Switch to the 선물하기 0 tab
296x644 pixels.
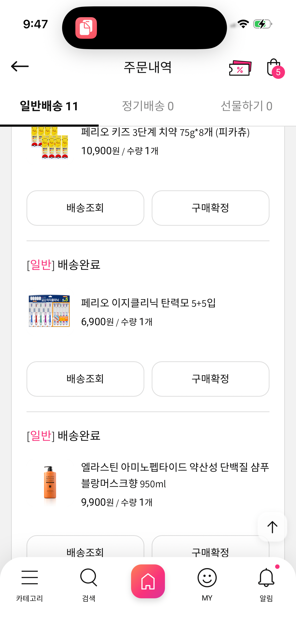point(246,106)
